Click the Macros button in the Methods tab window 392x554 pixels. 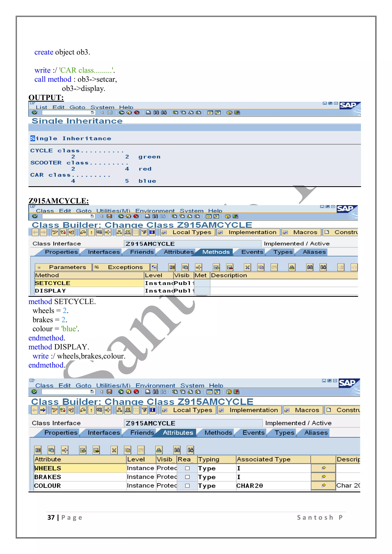[x=301, y=233]
